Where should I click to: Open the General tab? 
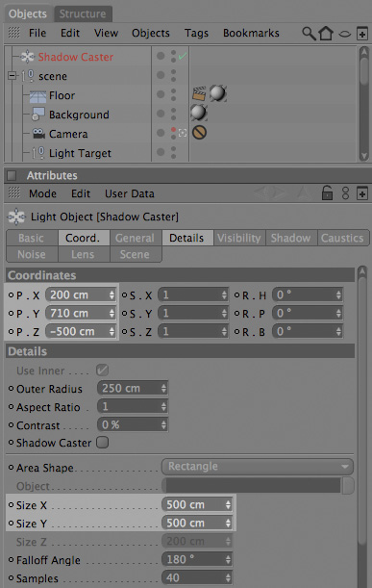(x=135, y=238)
